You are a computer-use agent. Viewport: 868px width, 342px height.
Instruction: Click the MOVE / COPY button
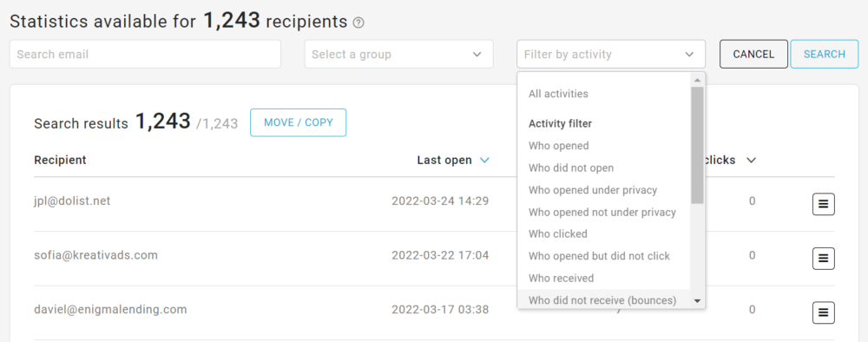(299, 122)
